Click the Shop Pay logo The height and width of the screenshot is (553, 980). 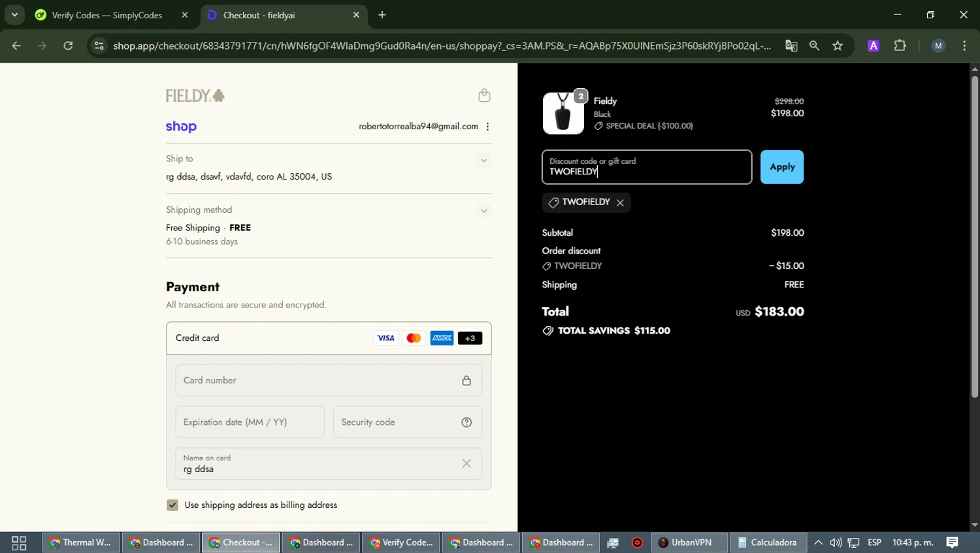point(181,127)
